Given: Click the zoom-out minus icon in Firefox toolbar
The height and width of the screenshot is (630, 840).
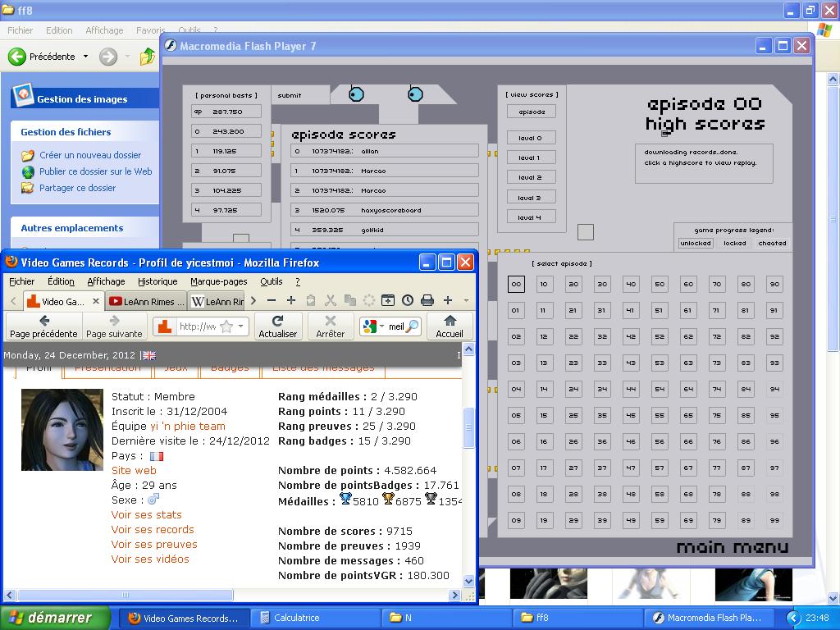Looking at the screenshot, I should [x=272, y=301].
